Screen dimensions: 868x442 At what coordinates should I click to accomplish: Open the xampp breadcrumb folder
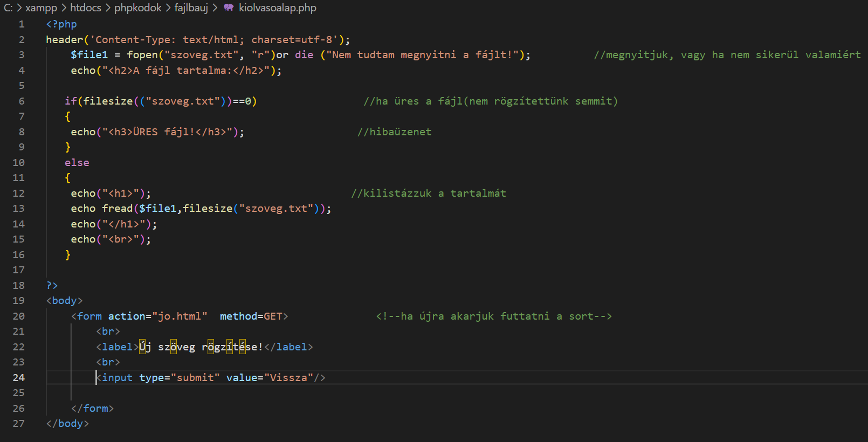tap(41, 8)
